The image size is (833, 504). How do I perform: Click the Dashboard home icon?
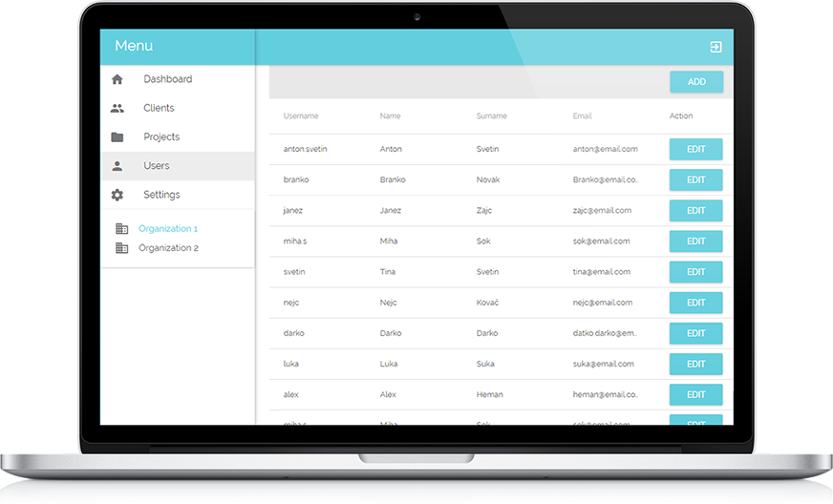click(x=117, y=79)
